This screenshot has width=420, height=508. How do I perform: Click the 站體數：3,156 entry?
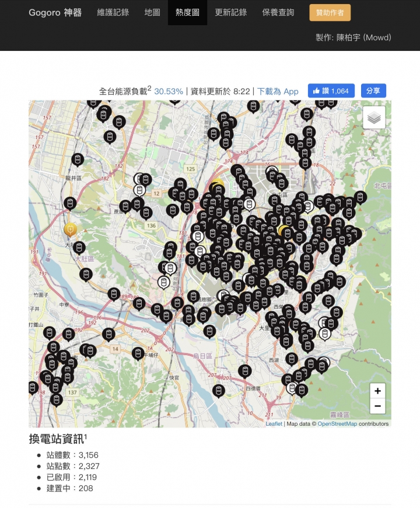72,455
